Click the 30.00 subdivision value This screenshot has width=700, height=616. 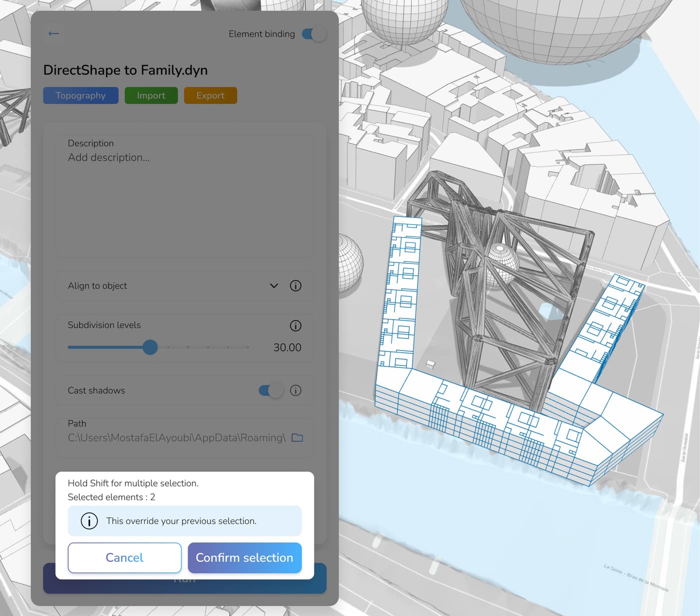tap(287, 347)
